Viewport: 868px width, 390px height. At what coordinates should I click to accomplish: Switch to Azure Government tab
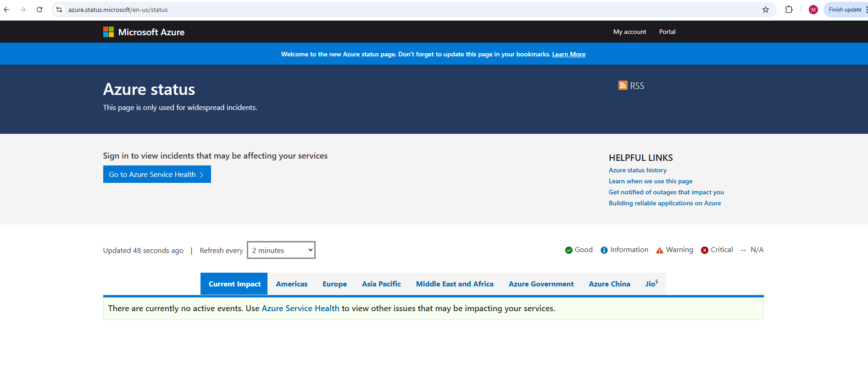click(x=541, y=284)
